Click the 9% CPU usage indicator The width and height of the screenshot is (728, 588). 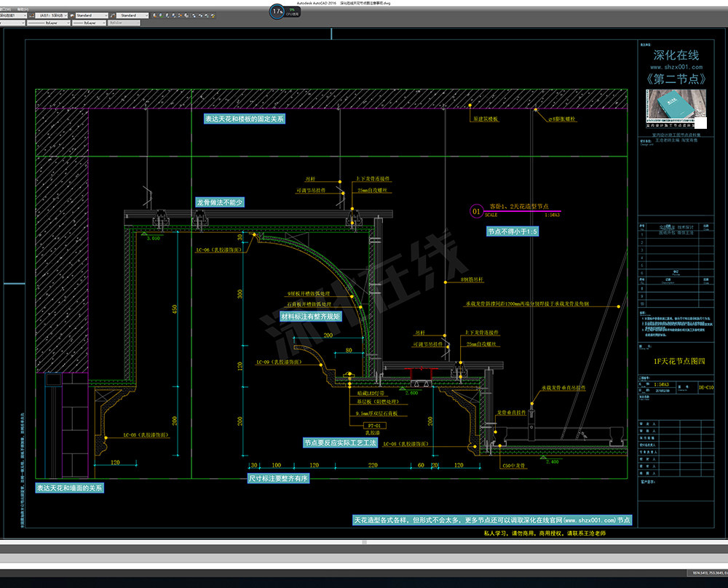(292, 12)
